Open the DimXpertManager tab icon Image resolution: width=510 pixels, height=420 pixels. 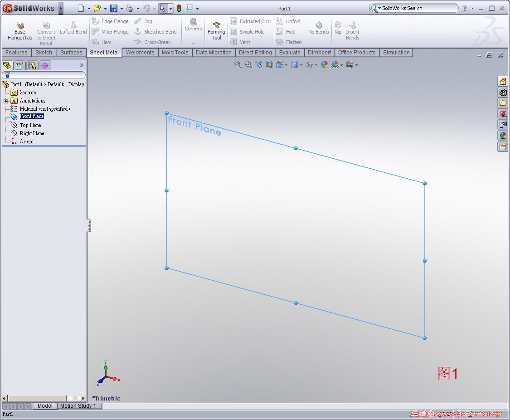tap(45, 65)
